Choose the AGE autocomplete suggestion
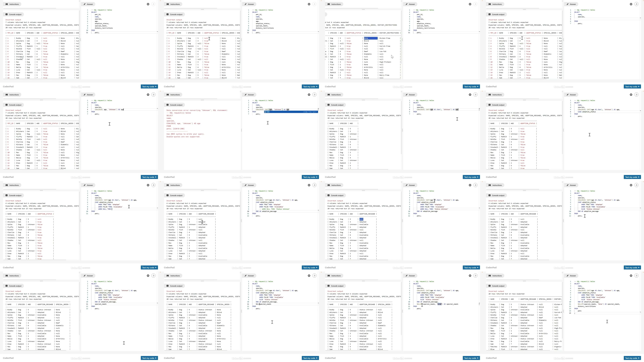Image resolution: width=644 pixels, height=362 pixels. pyautogui.click(x=291, y=112)
